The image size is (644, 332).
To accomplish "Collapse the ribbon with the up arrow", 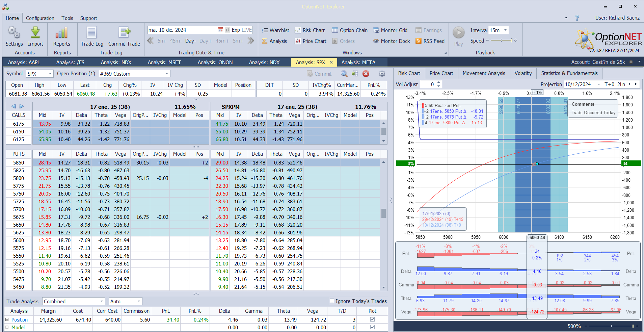I will (x=566, y=18).
